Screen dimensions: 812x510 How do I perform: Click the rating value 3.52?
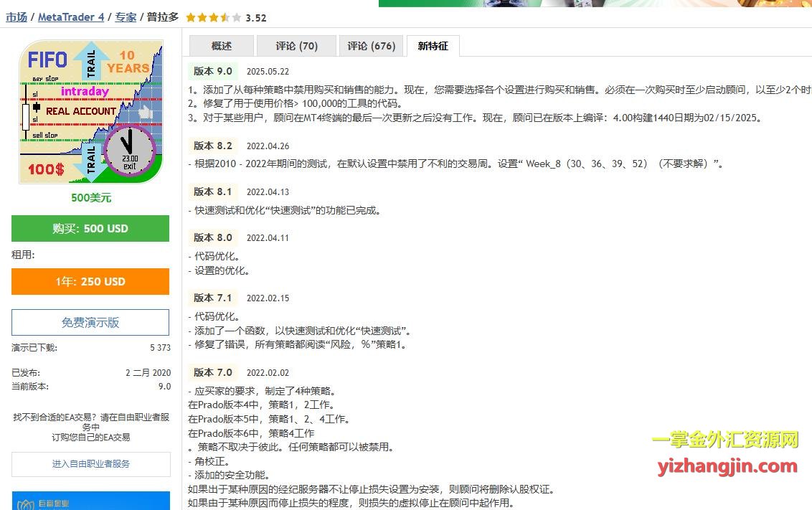tap(256, 18)
